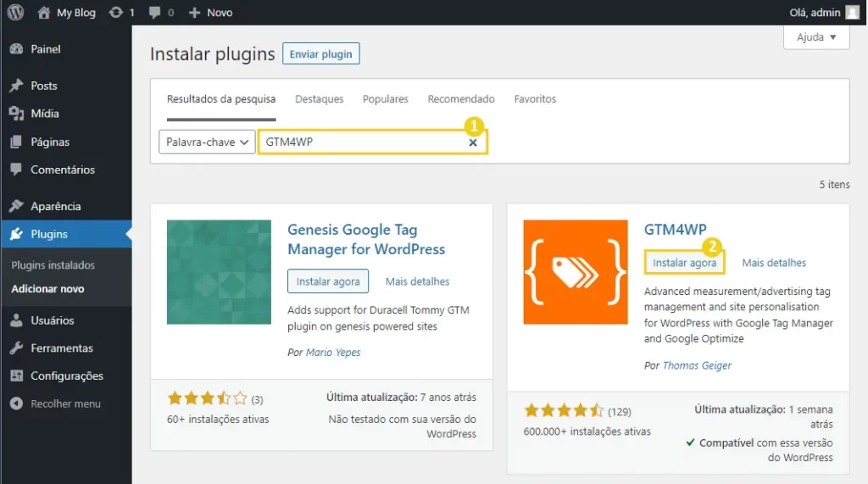This screenshot has width=868, height=484.
Task: Open the Palavra-chave search type dropdown
Action: pyautogui.click(x=207, y=142)
